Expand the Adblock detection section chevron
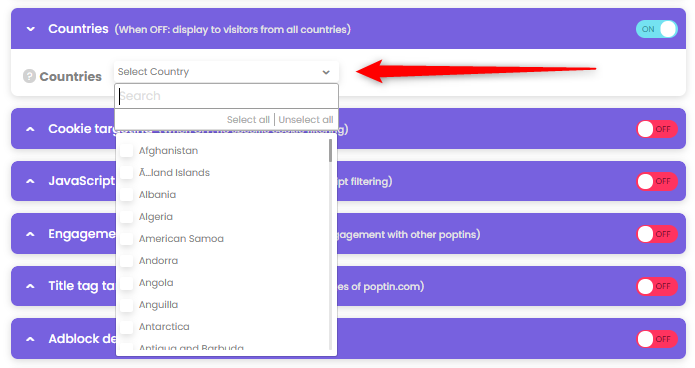Image resolution: width=695 pixels, height=368 pixels. tap(30, 339)
